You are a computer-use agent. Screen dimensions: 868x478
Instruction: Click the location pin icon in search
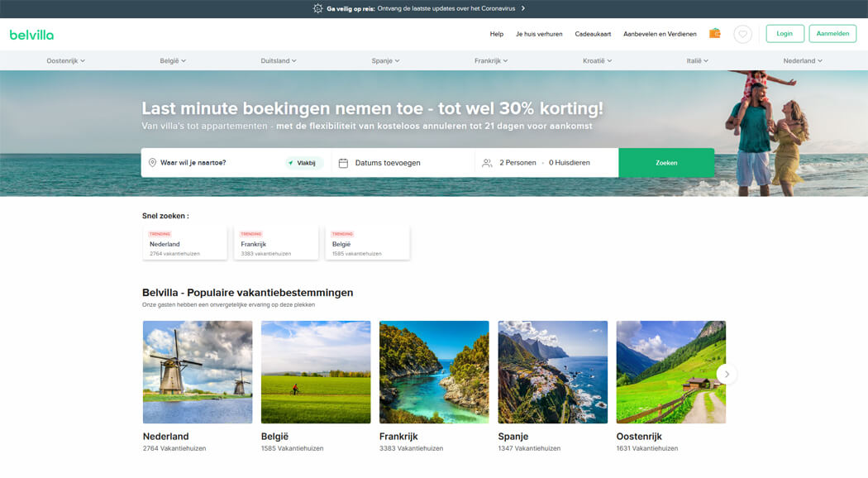tap(152, 163)
